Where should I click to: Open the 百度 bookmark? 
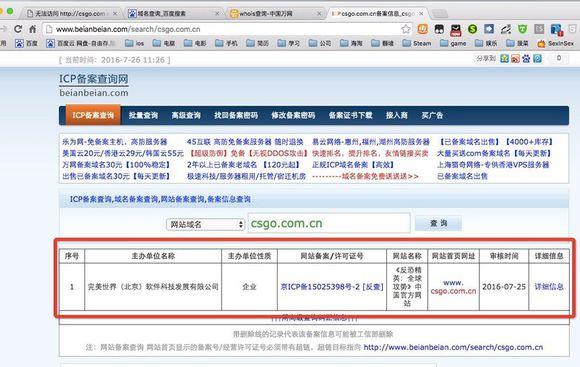27,43
